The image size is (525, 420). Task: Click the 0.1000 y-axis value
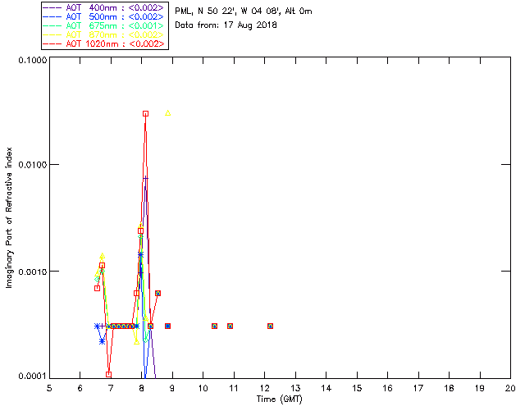coord(33,60)
